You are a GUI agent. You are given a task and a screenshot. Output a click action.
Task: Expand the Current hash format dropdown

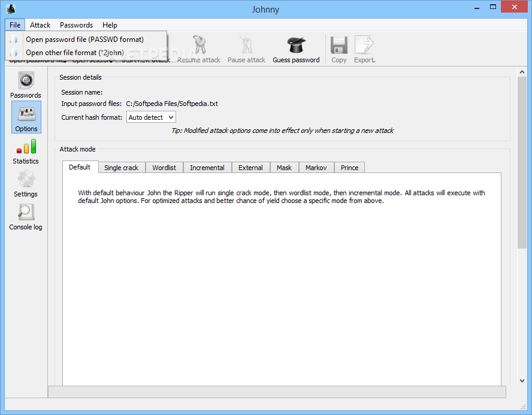152,117
